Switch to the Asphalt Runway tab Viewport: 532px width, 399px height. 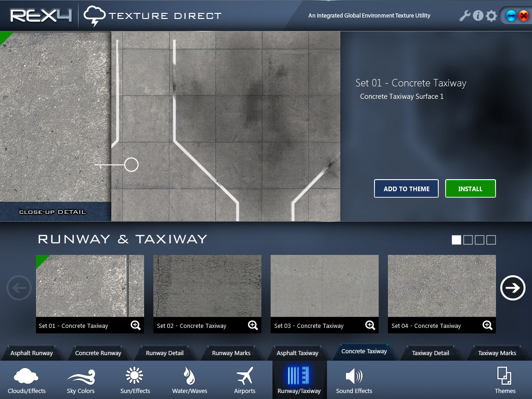[32, 353]
